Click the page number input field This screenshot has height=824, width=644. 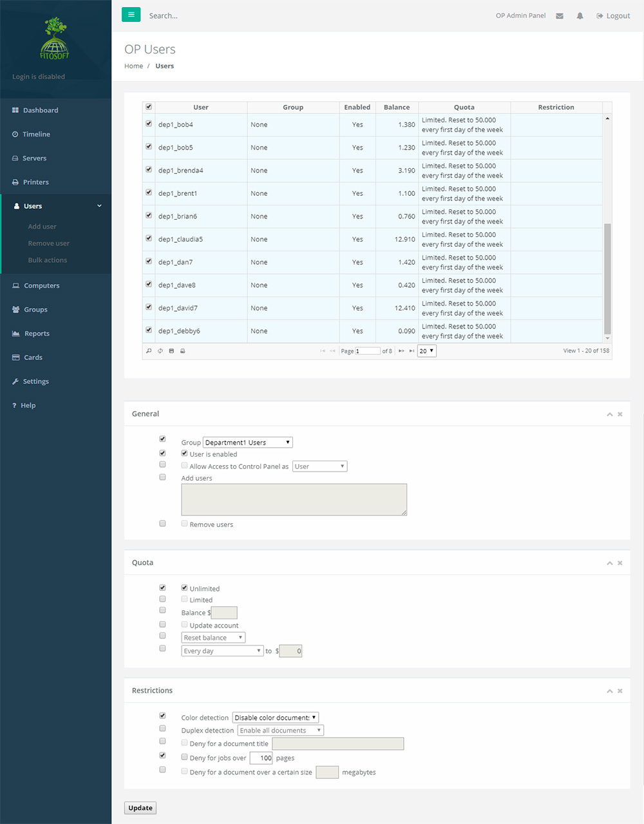pyautogui.click(x=367, y=351)
